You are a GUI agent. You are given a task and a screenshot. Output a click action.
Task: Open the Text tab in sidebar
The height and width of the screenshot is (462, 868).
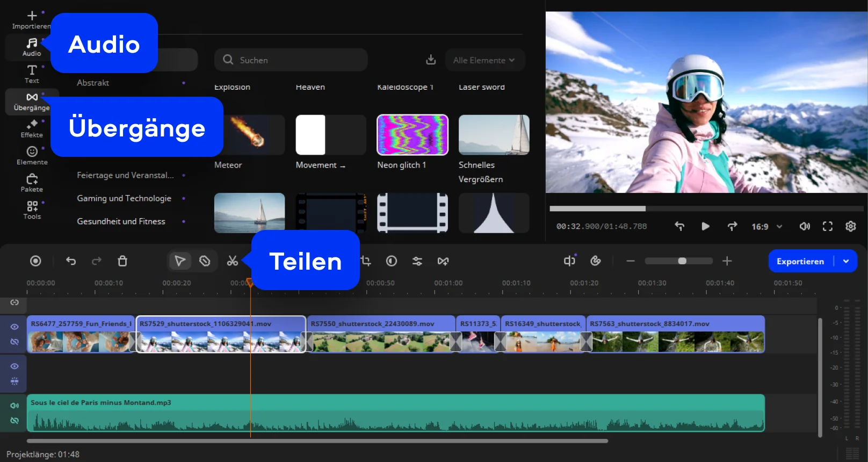[32, 74]
